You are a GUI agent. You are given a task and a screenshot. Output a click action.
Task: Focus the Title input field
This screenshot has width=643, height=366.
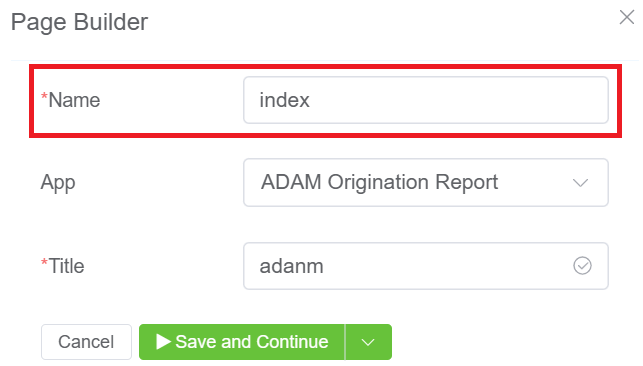coord(426,266)
